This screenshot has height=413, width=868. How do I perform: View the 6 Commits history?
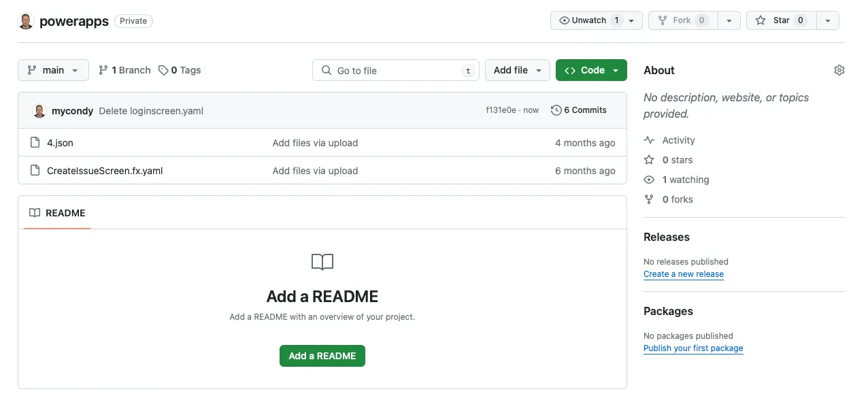tap(579, 110)
